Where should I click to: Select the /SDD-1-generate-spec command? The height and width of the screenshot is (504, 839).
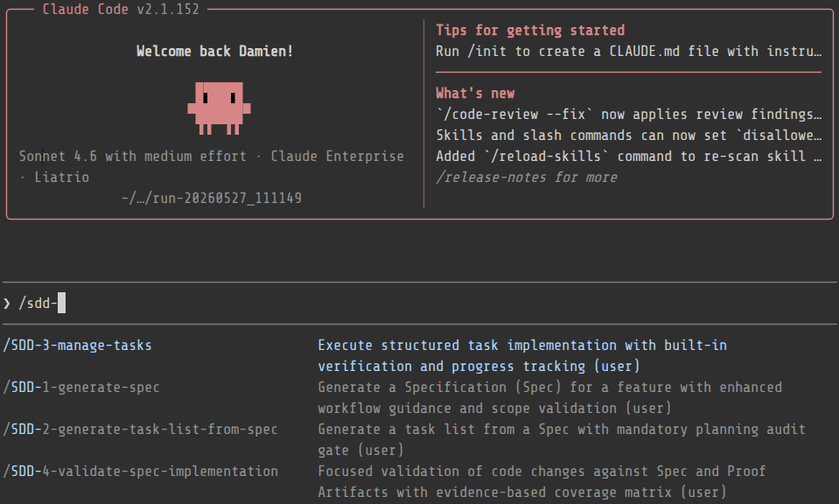81,388
